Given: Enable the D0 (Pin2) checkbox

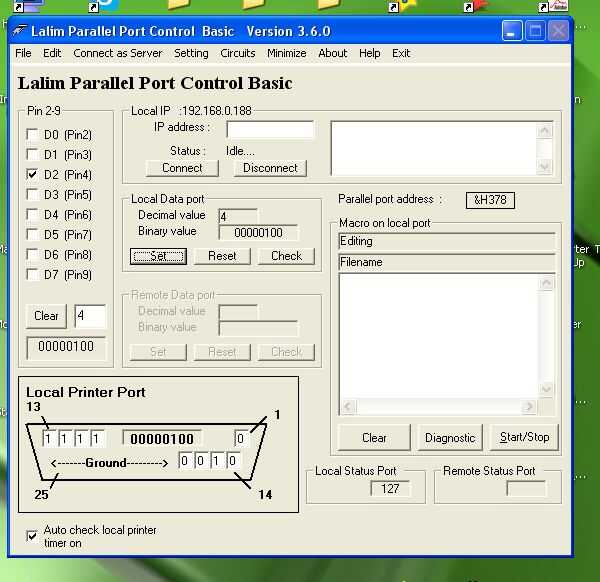Looking at the screenshot, I should (32, 135).
